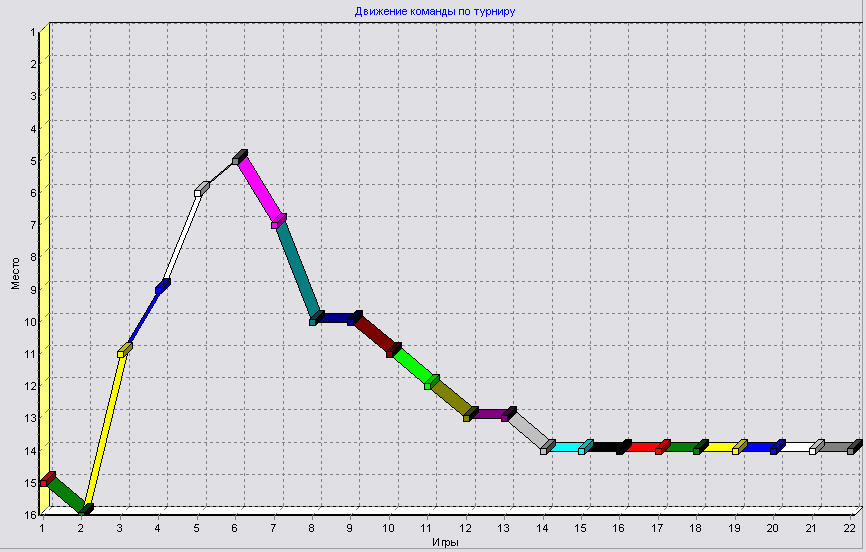Click the yellow marker at game 19
Viewport: 866px width, 552px height.
pos(740,447)
